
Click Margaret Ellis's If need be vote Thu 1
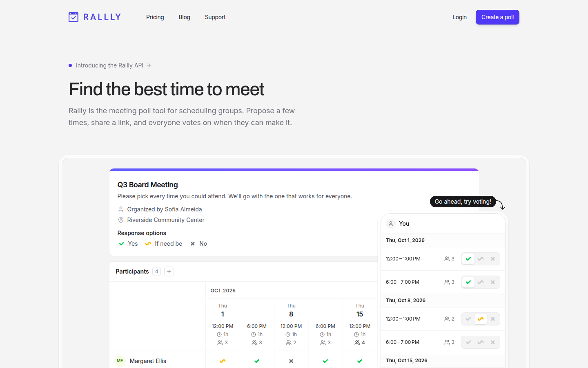tap(223, 361)
